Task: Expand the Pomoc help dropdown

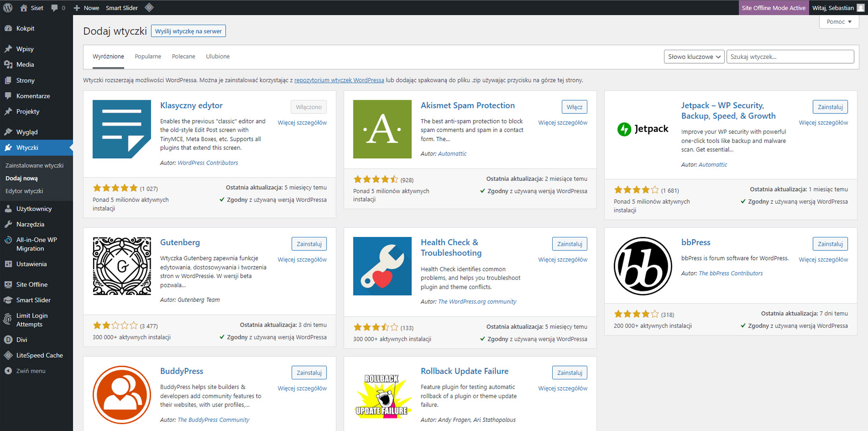Action: click(839, 22)
